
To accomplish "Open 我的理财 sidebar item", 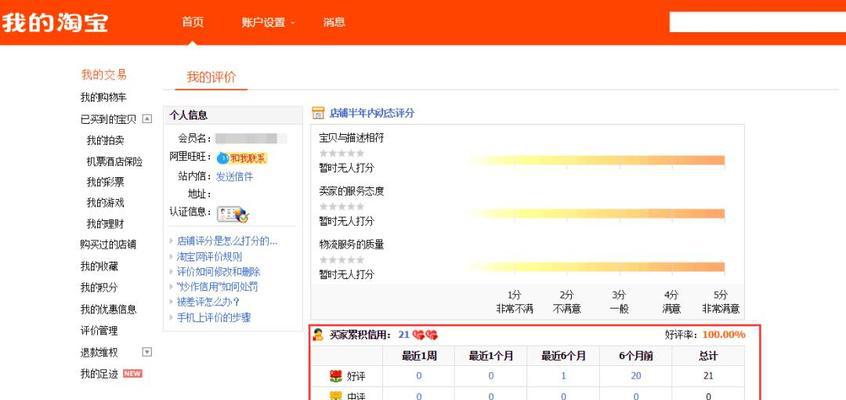I will [105, 223].
